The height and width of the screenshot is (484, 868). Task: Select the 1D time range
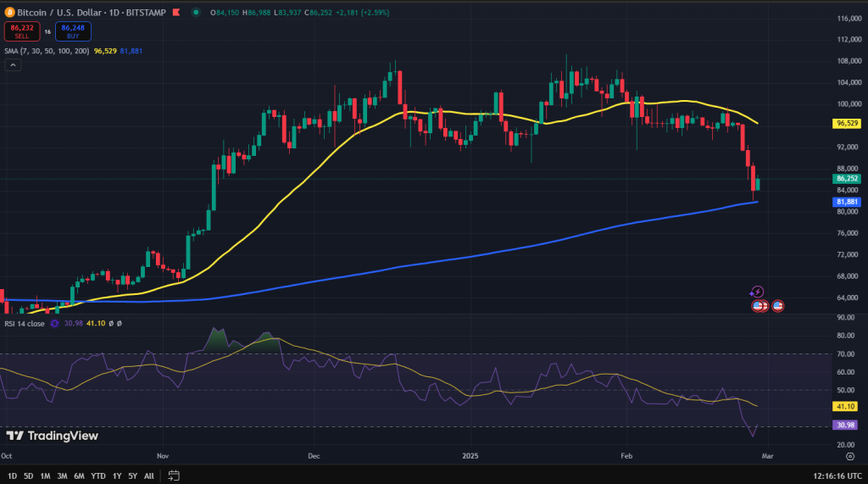[x=12, y=476]
